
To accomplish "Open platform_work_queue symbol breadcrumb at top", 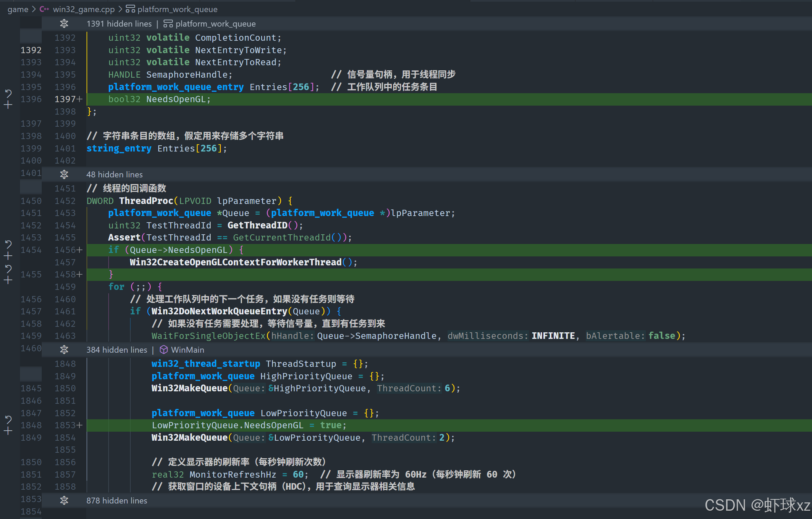I will [x=177, y=9].
